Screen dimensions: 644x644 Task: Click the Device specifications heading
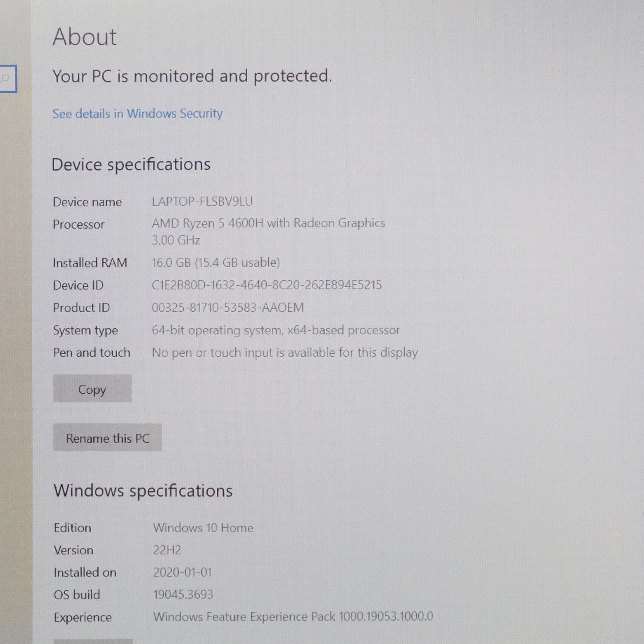point(131,164)
